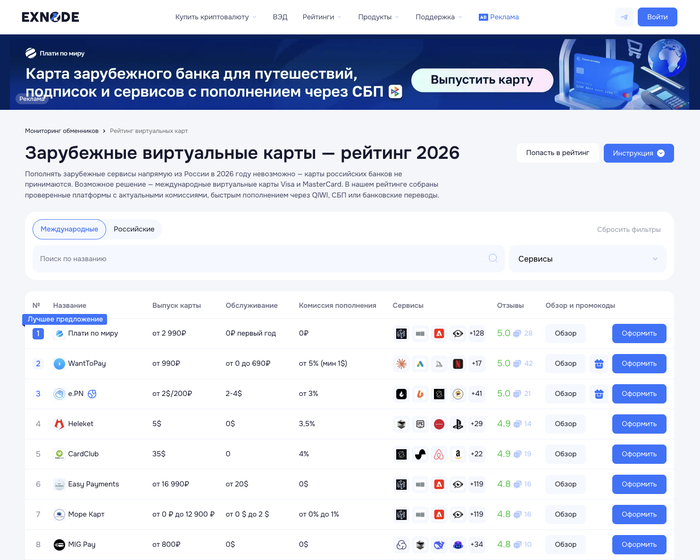Expand the Рейтинги menu
700x560 pixels.
(322, 17)
